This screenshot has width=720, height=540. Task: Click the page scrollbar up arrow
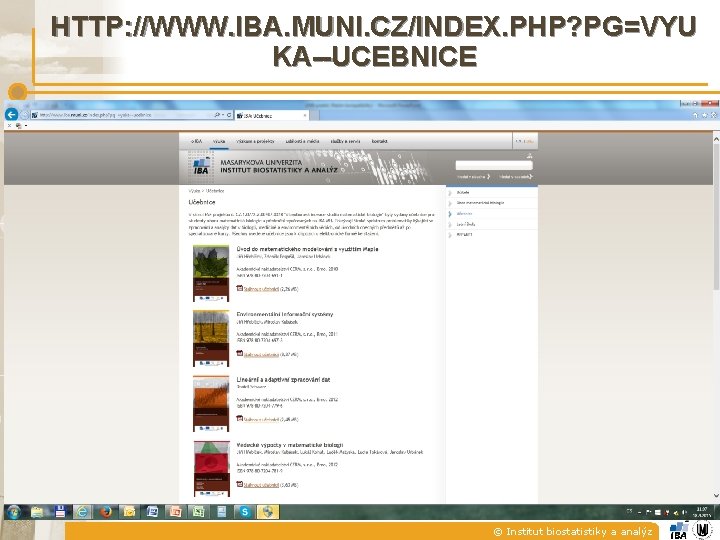[716, 137]
